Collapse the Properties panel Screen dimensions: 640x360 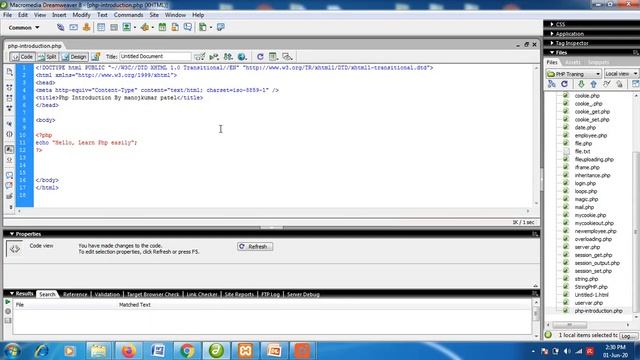click(25, 234)
